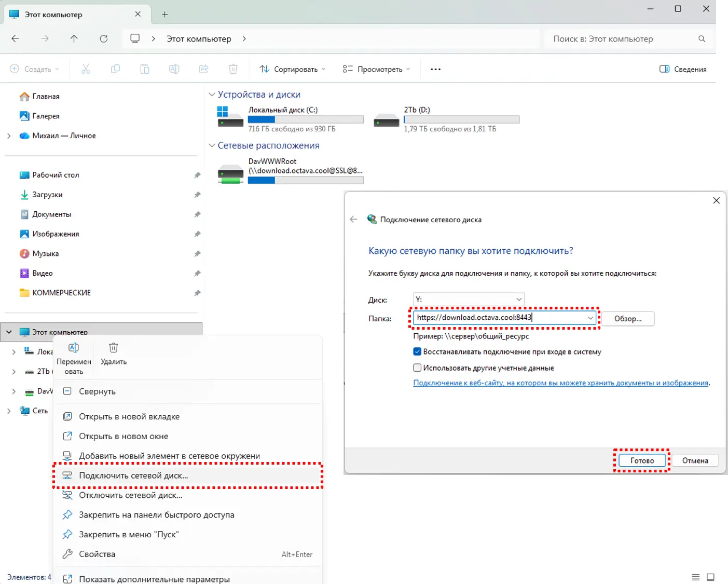The width and height of the screenshot is (728, 584).
Task: Collapse the Devices and drives section
Action: pyautogui.click(x=212, y=94)
